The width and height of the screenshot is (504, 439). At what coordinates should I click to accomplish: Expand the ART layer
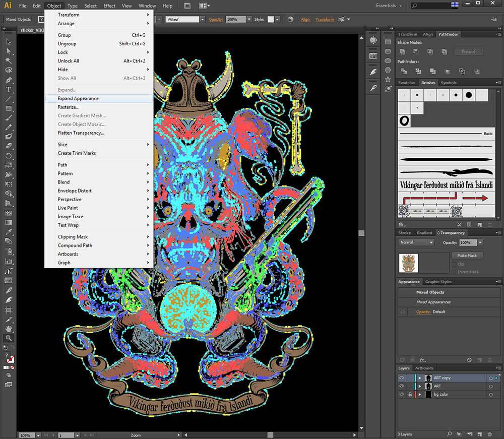(420, 386)
